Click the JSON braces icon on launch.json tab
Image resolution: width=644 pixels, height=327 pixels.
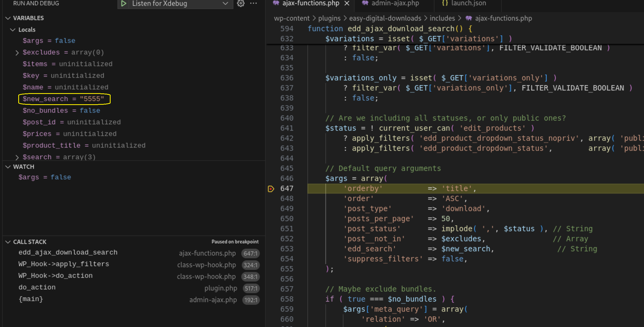[x=445, y=3]
